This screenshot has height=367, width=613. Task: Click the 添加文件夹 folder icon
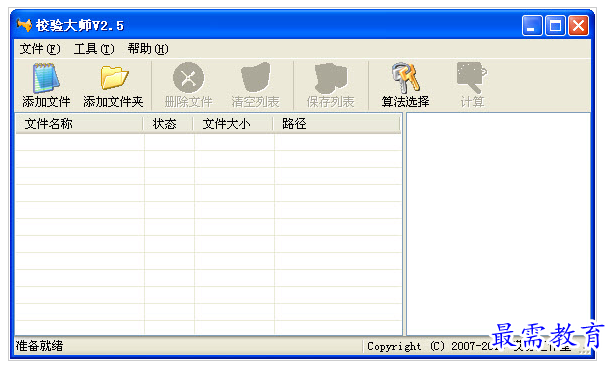point(114,77)
